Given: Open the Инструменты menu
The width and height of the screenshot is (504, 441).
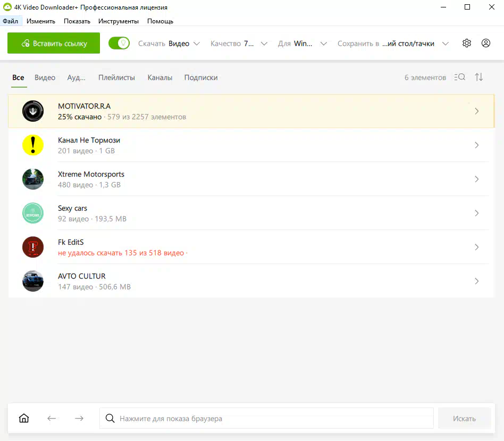Looking at the screenshot, I should (x=119, y=21).
